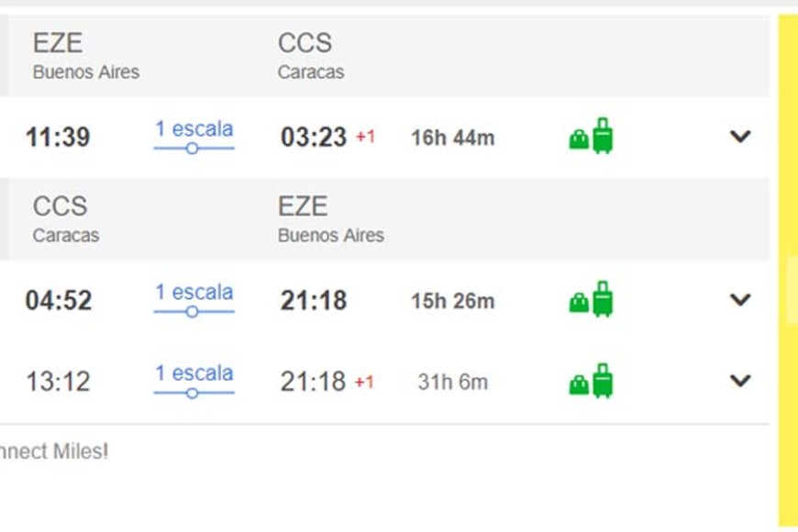Click suitcase icon on 13:12 flight

point(603,381)
